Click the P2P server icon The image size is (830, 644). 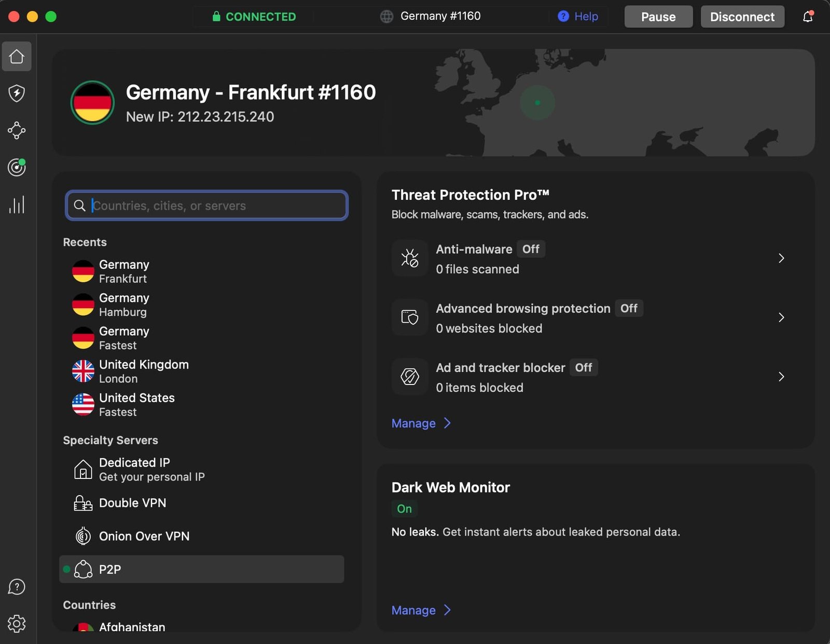click(83, 569)
